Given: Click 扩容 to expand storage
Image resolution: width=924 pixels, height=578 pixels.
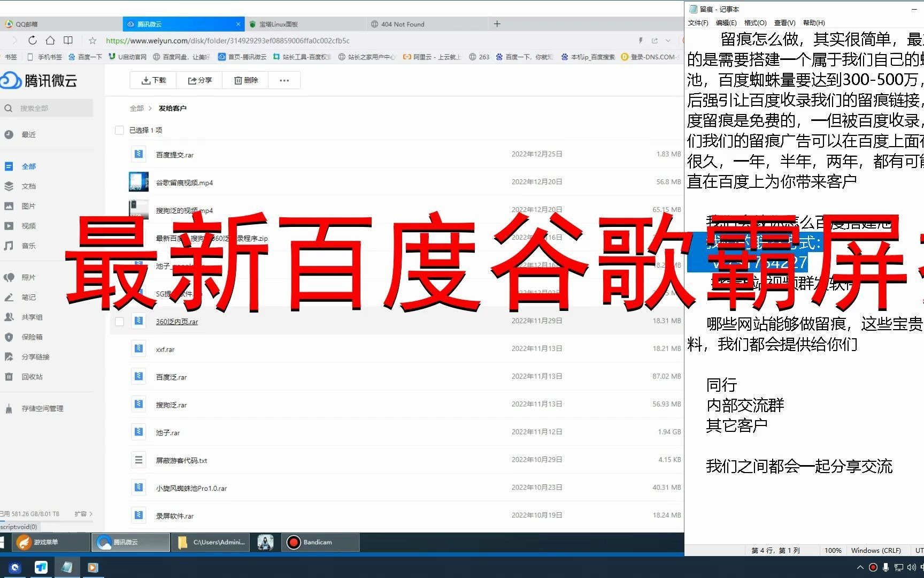Looking at the screenshot, I should 83,514.
